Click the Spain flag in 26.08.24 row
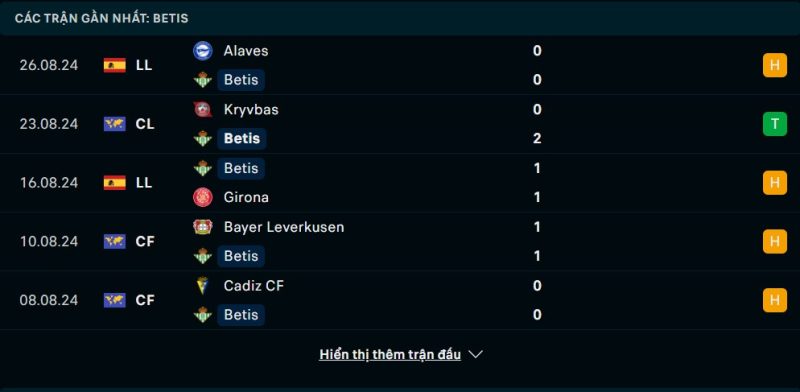 point(115,65)
